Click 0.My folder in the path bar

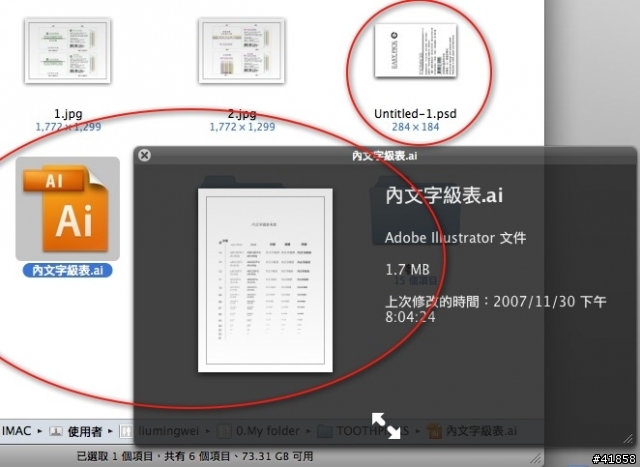click(x=259, y=431)
